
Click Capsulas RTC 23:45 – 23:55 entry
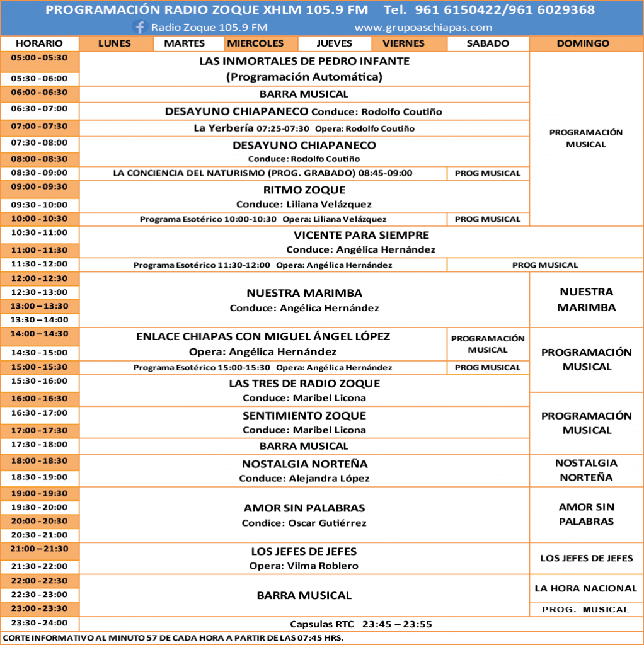361,624
